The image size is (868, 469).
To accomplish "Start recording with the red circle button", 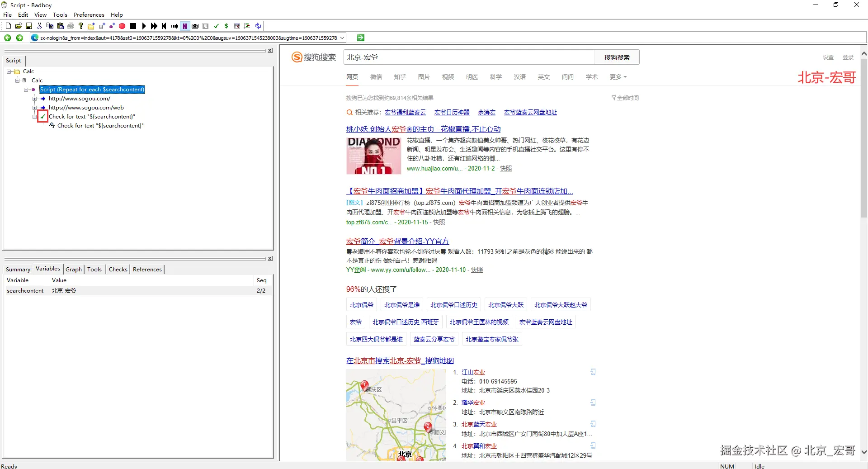I will [x=122, y=26].
